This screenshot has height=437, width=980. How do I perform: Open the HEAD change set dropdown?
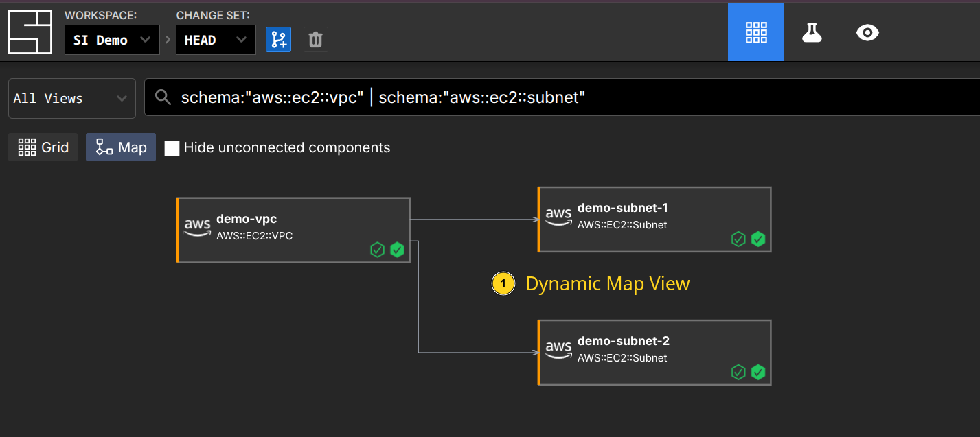point(215,40)
